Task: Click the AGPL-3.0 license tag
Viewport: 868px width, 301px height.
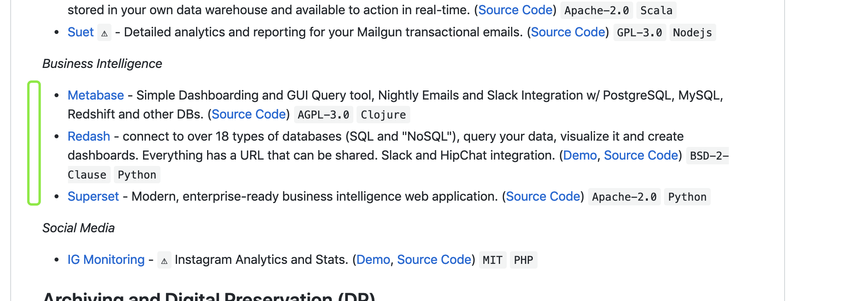Action: click(x=323, y=115)
